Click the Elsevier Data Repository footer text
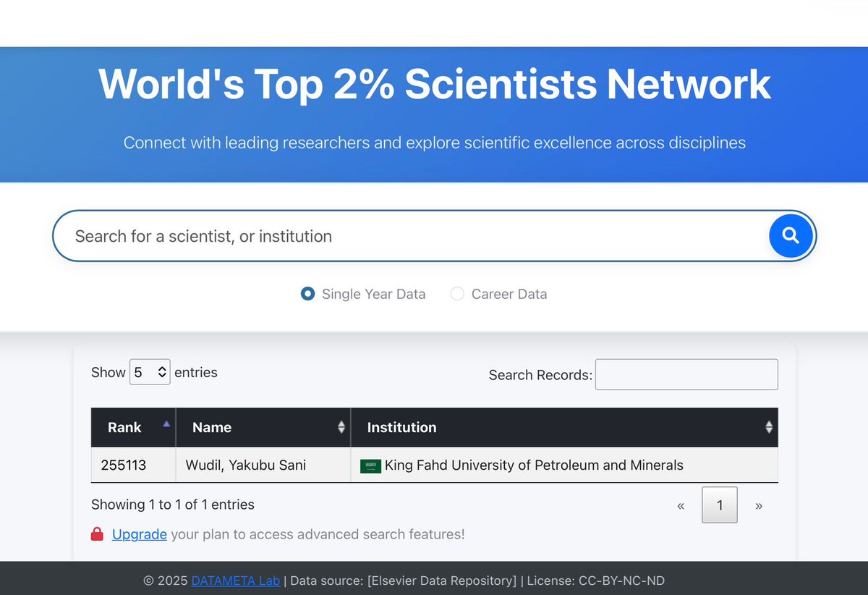The width and height of the screenshot is (868, 595). pos(441,581)
